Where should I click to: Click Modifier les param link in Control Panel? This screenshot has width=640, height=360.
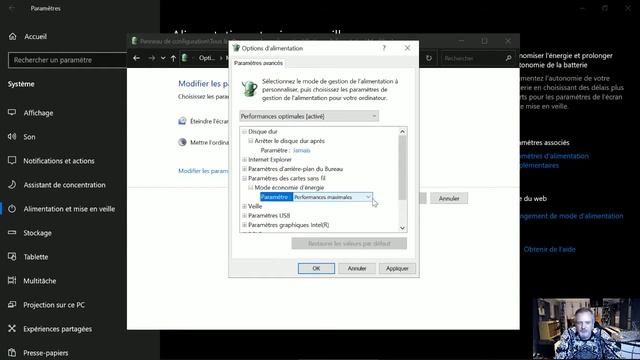point(203,171)
